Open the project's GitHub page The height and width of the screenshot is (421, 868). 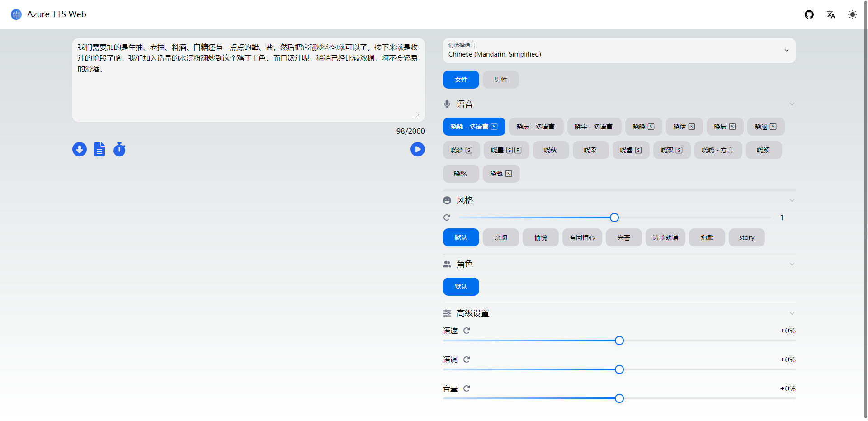(809, 14)
